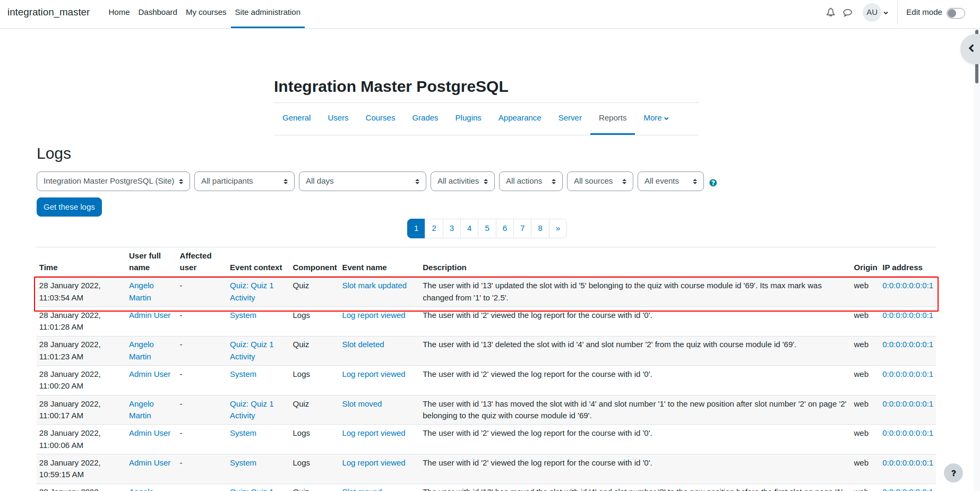This screenshot has height=491, width=980.
Task: Go to page 4 of logs
Action: point(469,228)
